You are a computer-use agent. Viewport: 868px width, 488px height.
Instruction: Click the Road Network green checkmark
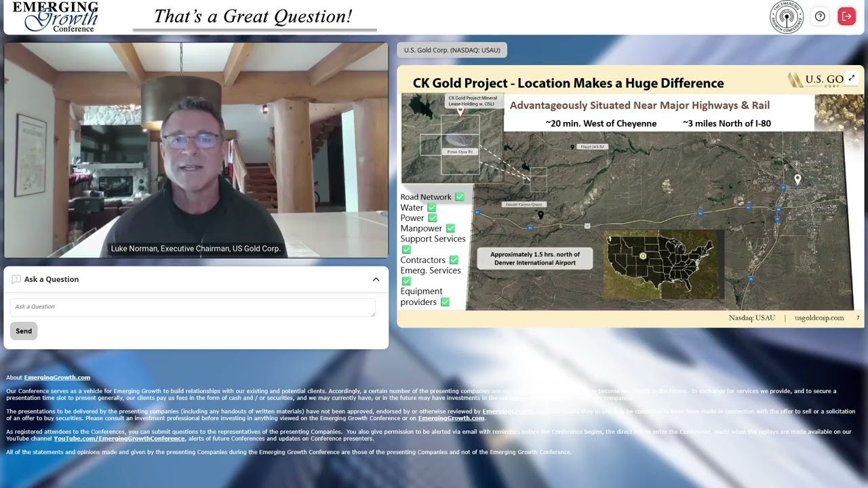(460, 197)
